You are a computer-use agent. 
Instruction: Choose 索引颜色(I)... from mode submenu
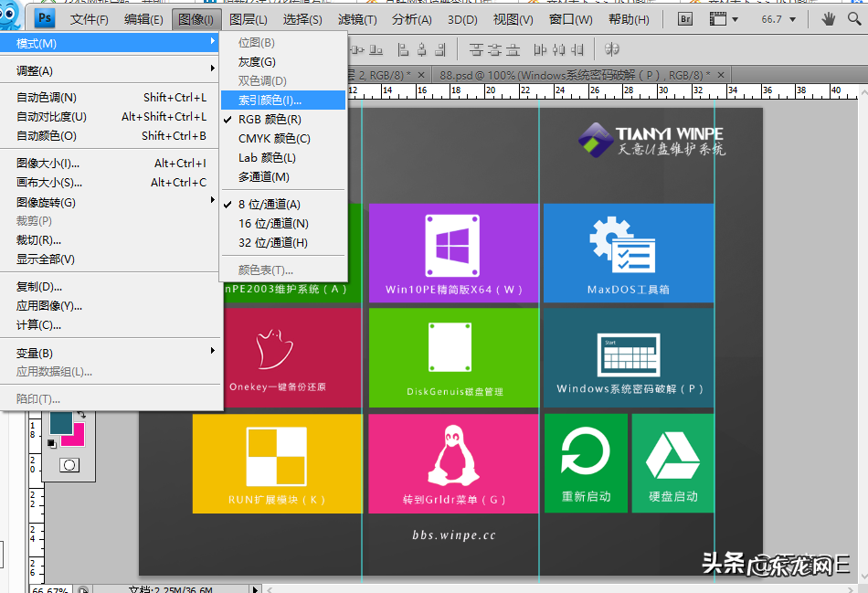[270, 101]
